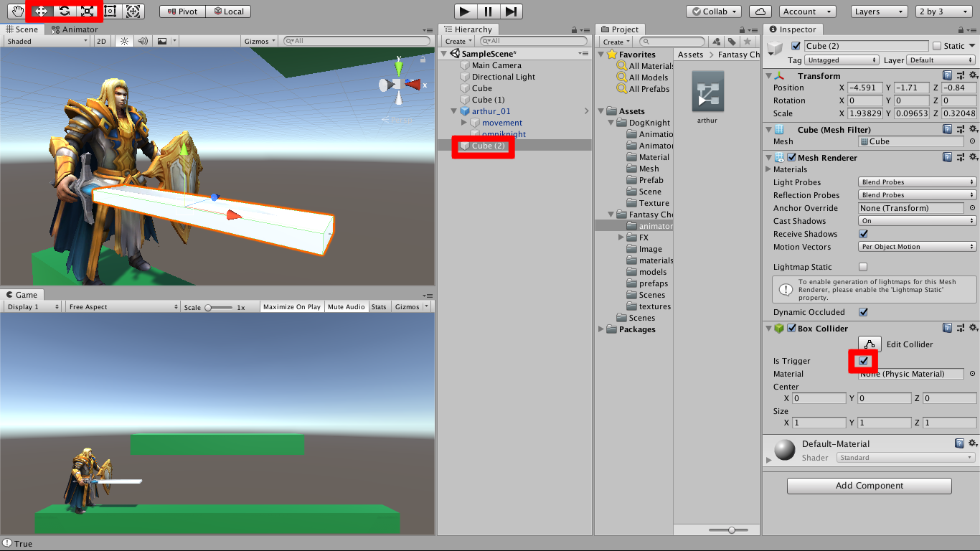
Task: Enable Lightmap Static checkbox
Action: pyautogui.click(x=863, y=267)
